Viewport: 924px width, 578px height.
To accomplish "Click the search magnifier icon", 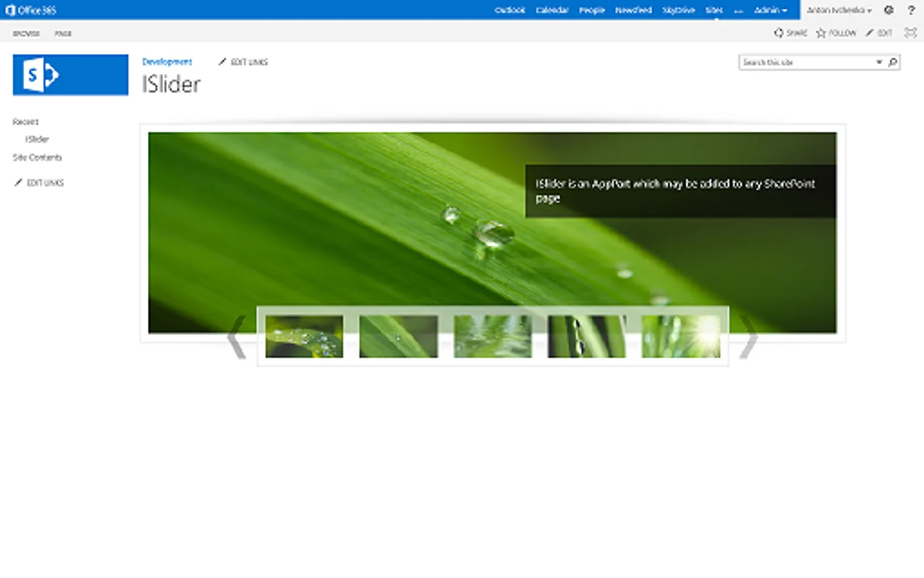I will click(x=893, y=62).
